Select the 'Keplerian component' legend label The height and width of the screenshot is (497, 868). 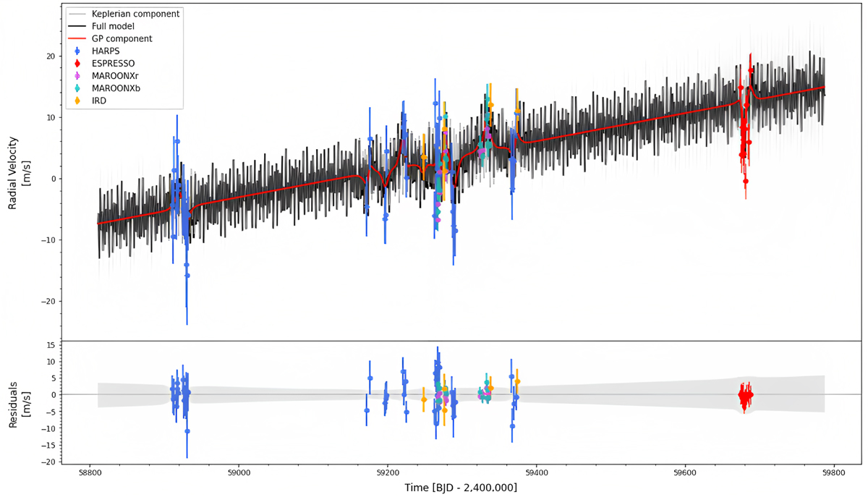[x=135, y=14]
